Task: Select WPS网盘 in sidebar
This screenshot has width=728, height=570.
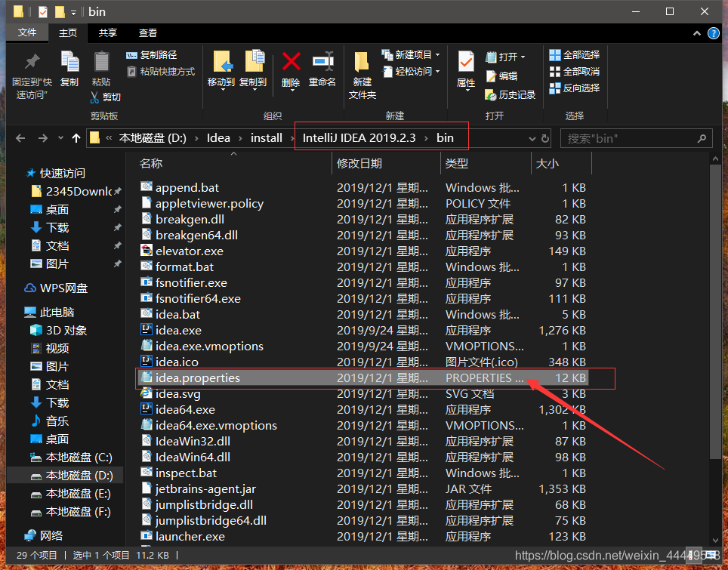Action: click(56, 288)
